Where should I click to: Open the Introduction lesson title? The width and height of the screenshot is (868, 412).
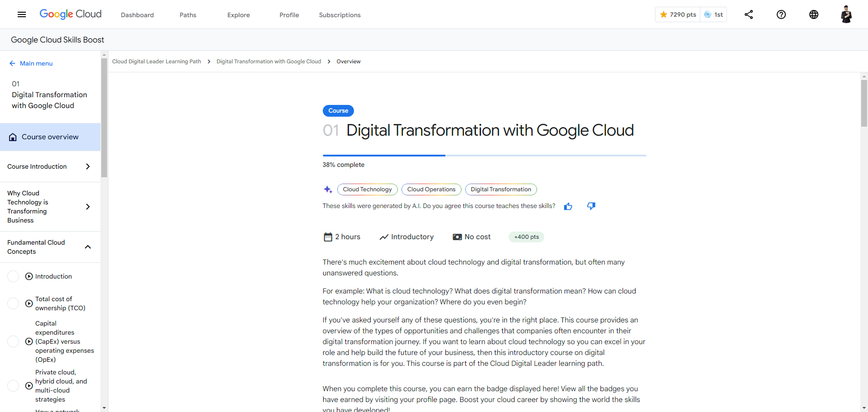tap(53, 276)
